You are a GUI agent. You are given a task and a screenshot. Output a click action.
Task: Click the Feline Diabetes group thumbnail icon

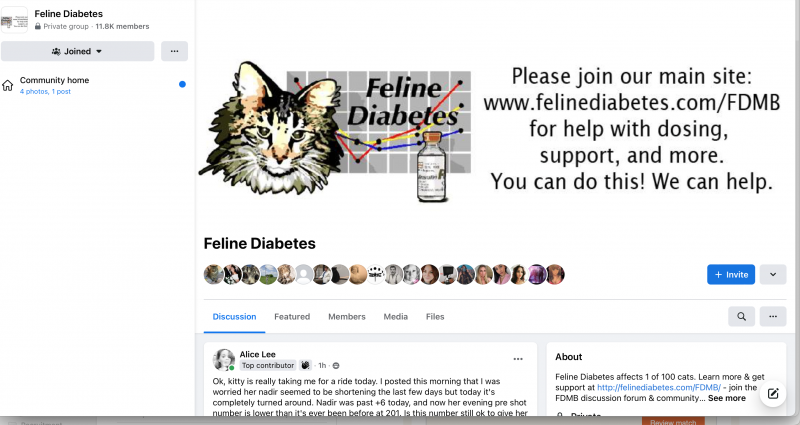(14, 20)
